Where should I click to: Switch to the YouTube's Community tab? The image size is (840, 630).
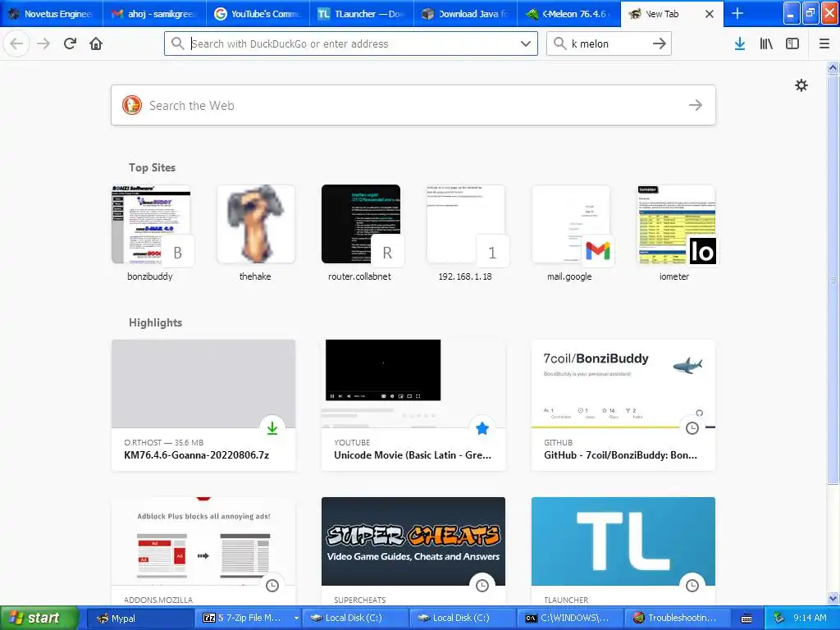[258, 14]
